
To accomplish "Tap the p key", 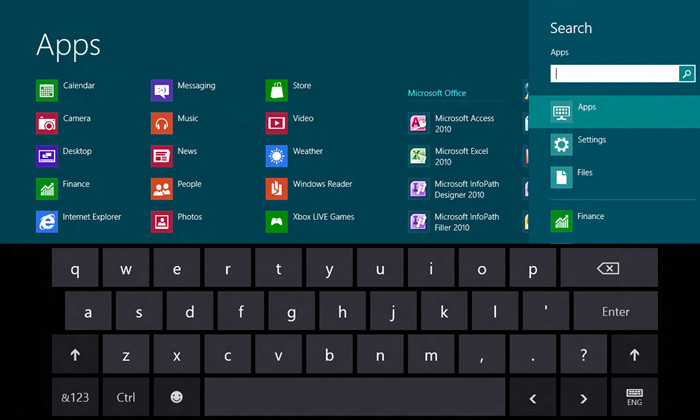I will [533, 268].
